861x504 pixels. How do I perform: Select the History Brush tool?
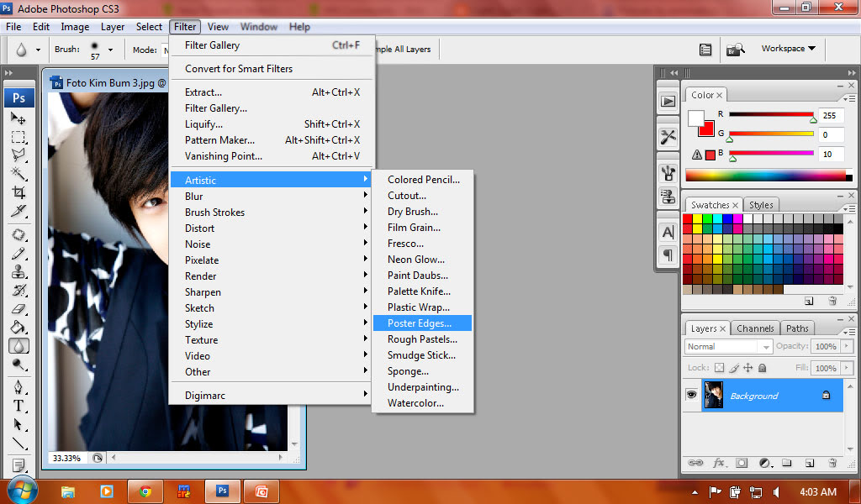click(18, 290)
